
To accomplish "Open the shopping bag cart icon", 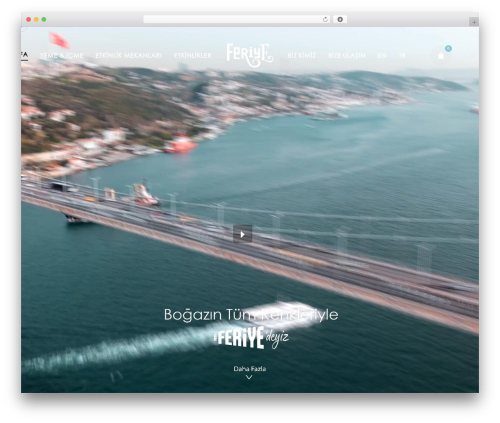I will [x=441, y=56].
